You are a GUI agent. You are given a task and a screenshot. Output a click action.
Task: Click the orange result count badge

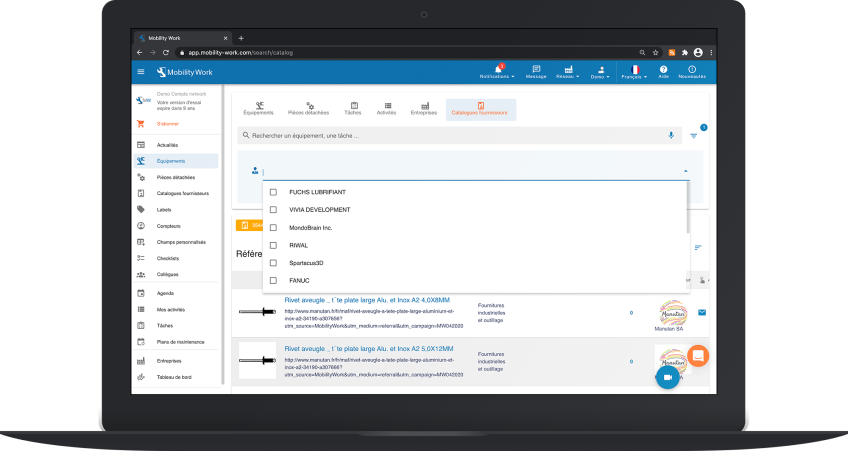click(x=250, y=225)
